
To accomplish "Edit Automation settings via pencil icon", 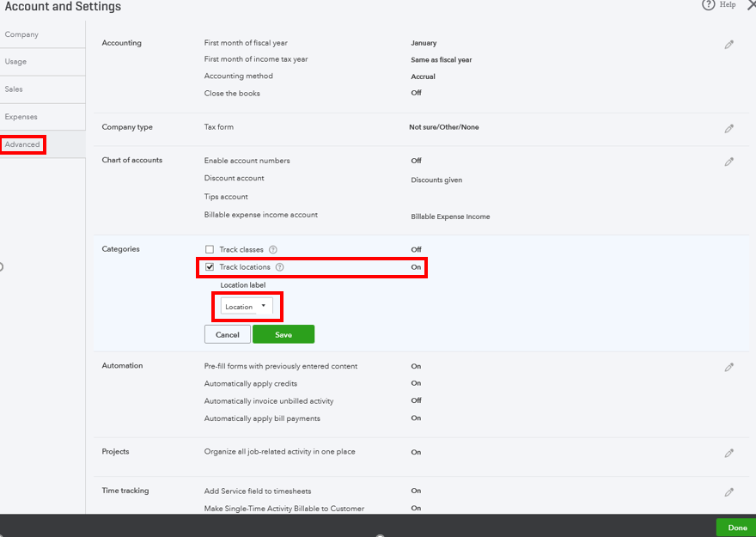I will 729,368.
